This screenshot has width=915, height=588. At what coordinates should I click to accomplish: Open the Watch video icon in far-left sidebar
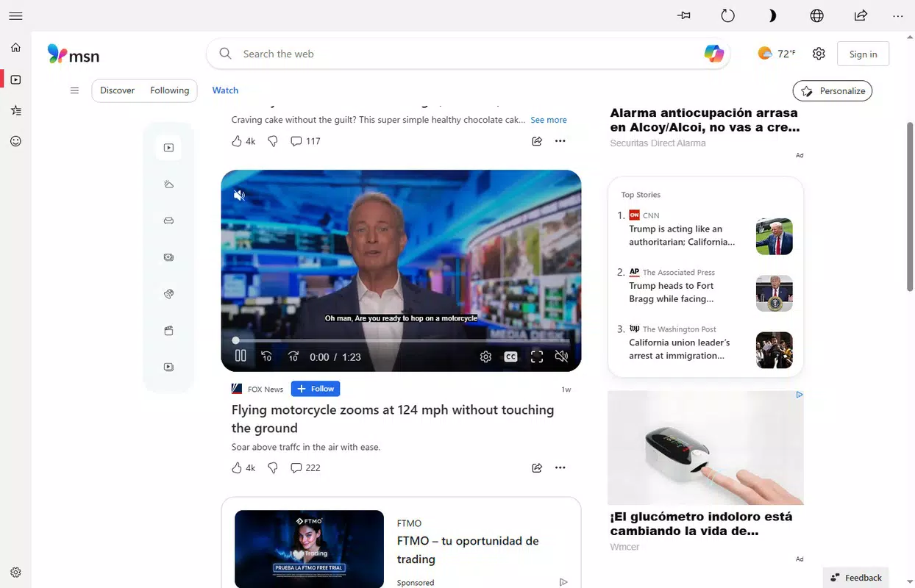tap(15, 79)
